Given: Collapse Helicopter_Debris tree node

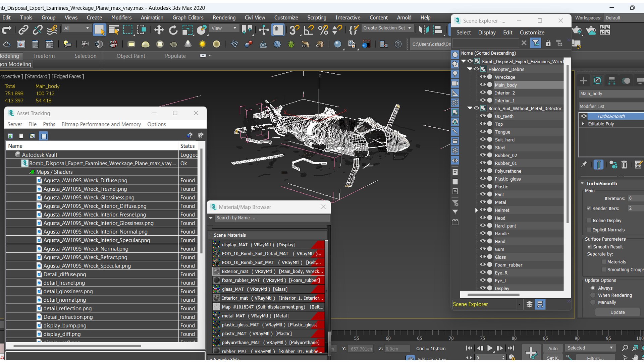Looking at the screenshot, I should click(x=470, y=69).
